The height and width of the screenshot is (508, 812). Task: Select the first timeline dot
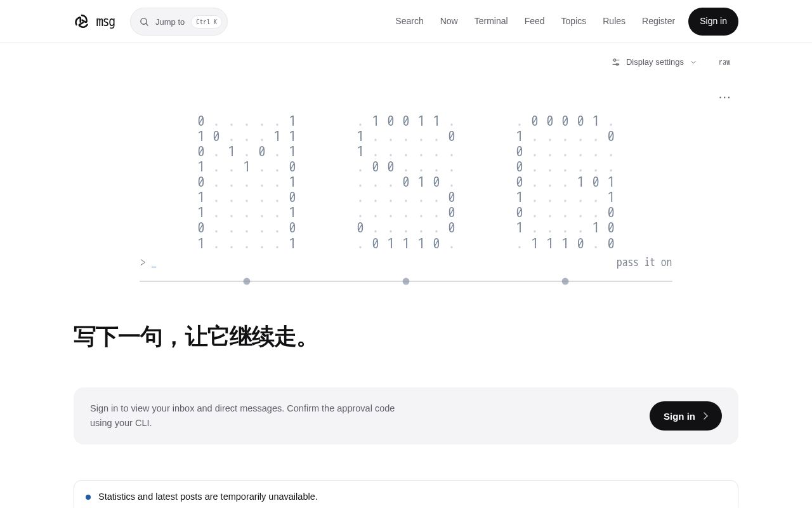click(247, 281)
